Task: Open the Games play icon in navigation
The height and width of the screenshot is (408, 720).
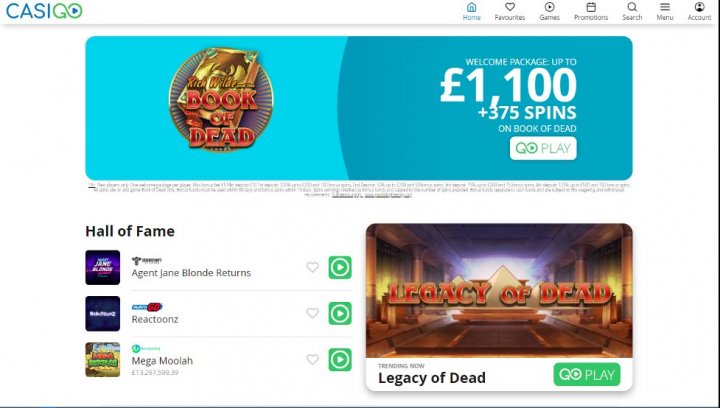Action: coord(549,7)
